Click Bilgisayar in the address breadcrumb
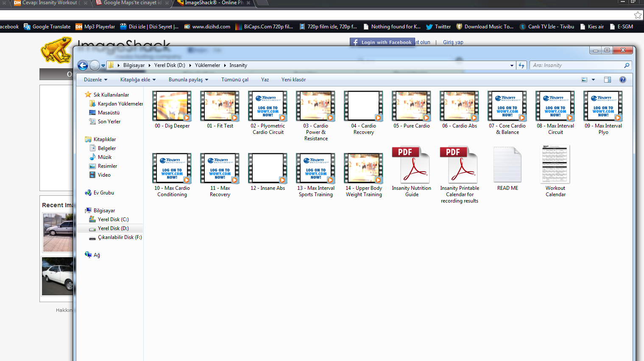This screenshot has height=361, width=644. click(134, 65)
